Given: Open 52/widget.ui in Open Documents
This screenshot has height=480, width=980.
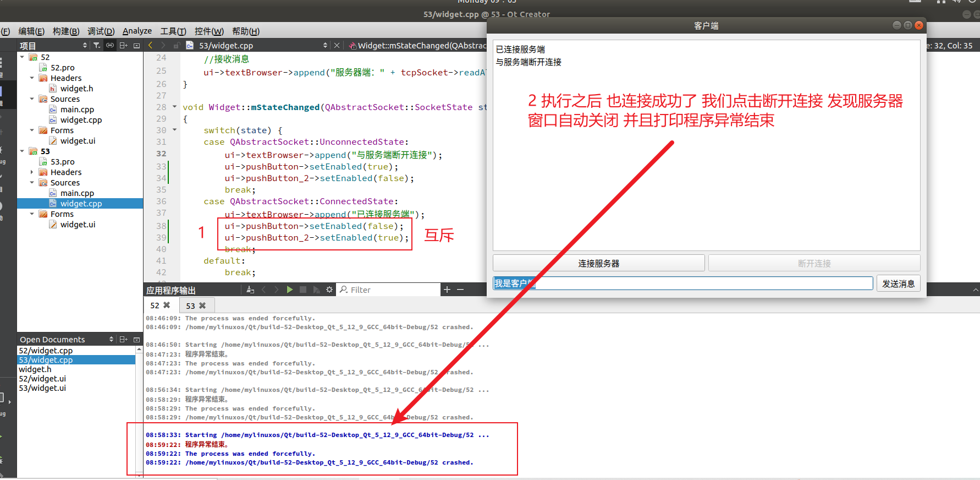Looking at the screenshot, I should coord(42,378).
